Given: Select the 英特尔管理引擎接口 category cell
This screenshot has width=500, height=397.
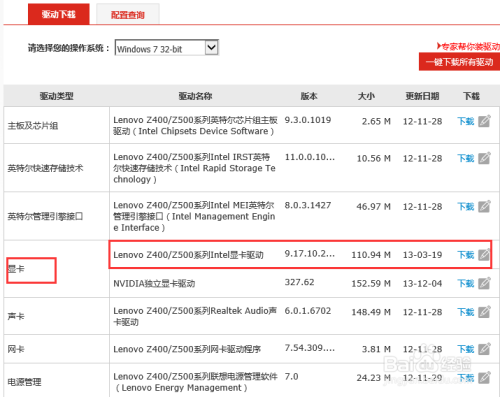Looking at the screenshot, I should click(56, 216).
